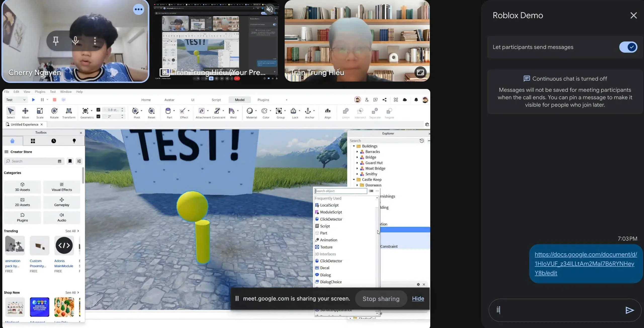The height and width of the screenshot is (328, 644).
Task: Open the 3D Assets category
Action: click(22, 187)
